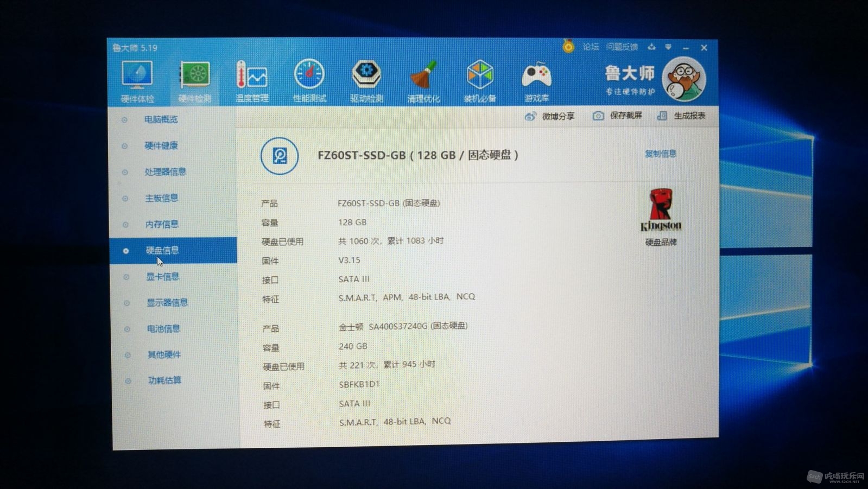Viewport: 868px width, 489px height.
Task: Launch the 性能测试 performance test
Action: tap(309, 81)
